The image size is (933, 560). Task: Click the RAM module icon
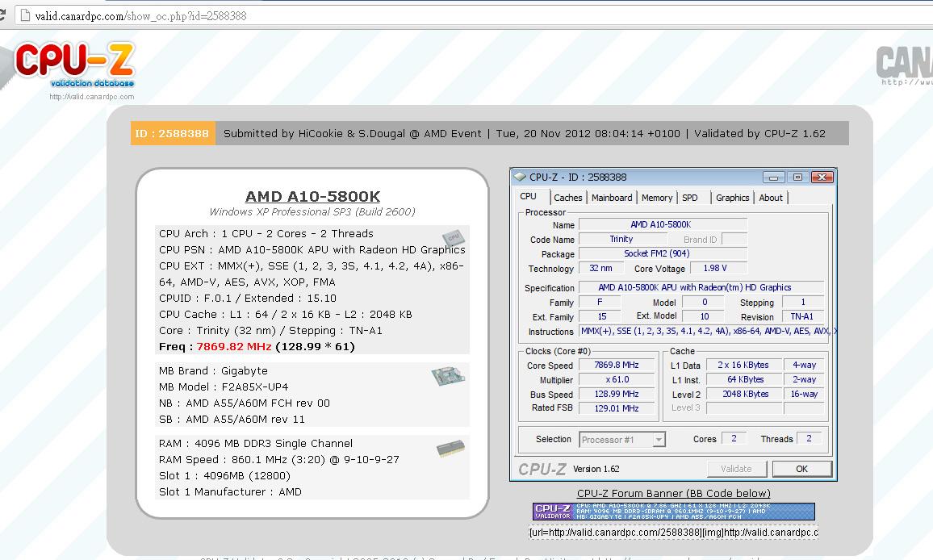coord(450,449)
